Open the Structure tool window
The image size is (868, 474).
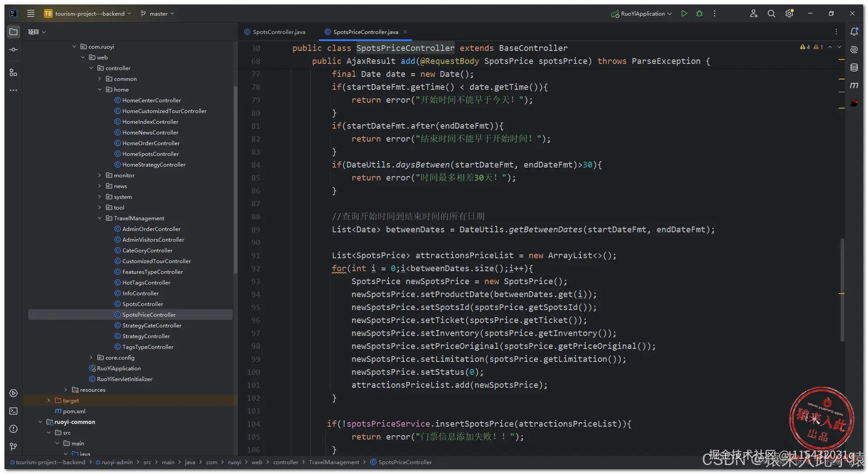[x=13, y=72]
